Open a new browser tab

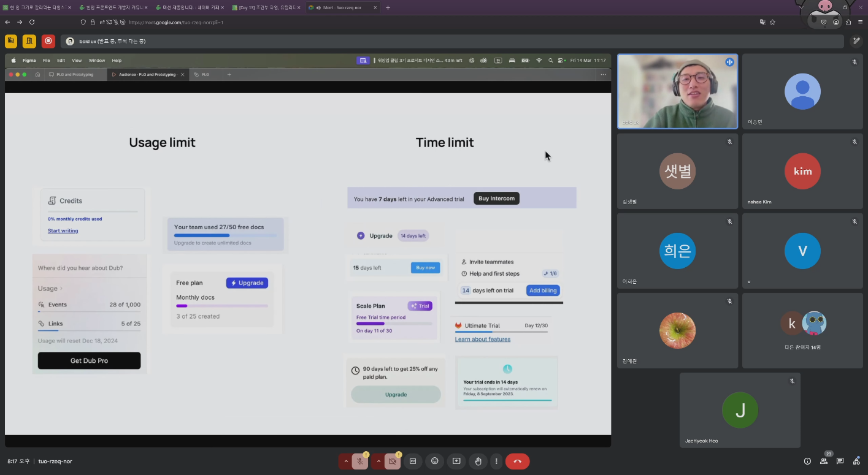click(388, 7)
